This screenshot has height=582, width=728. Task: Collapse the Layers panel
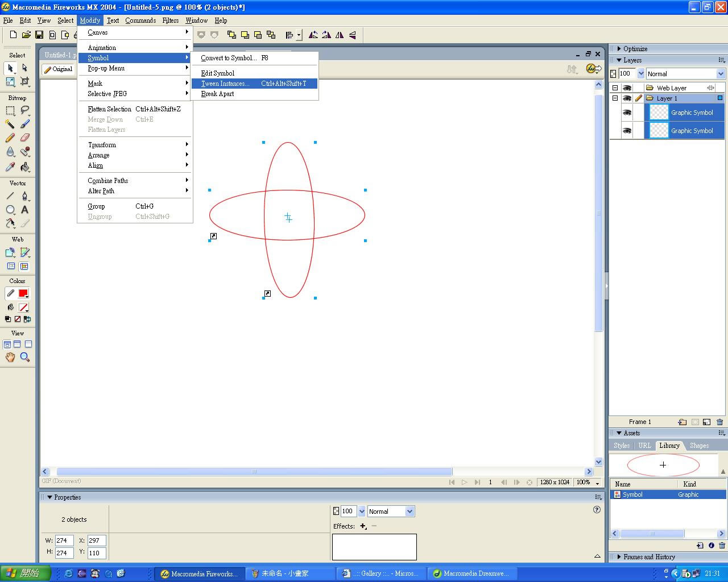click(619, 60)
